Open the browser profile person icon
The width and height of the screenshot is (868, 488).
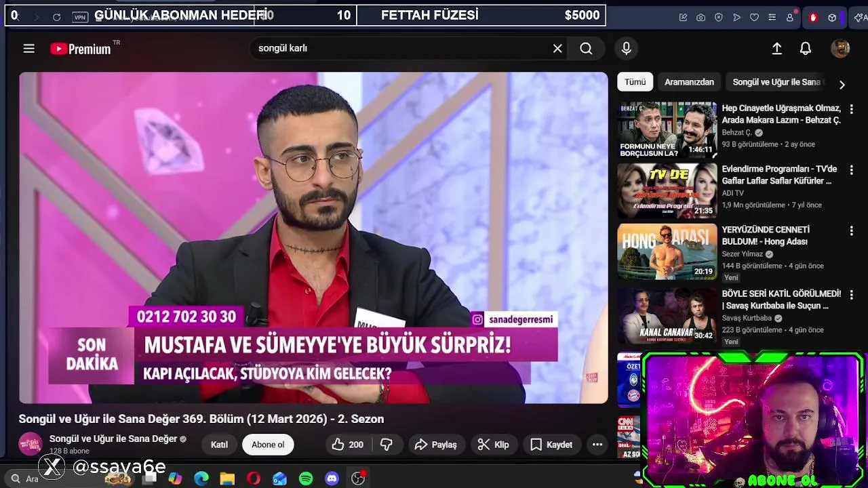[790, 18]
